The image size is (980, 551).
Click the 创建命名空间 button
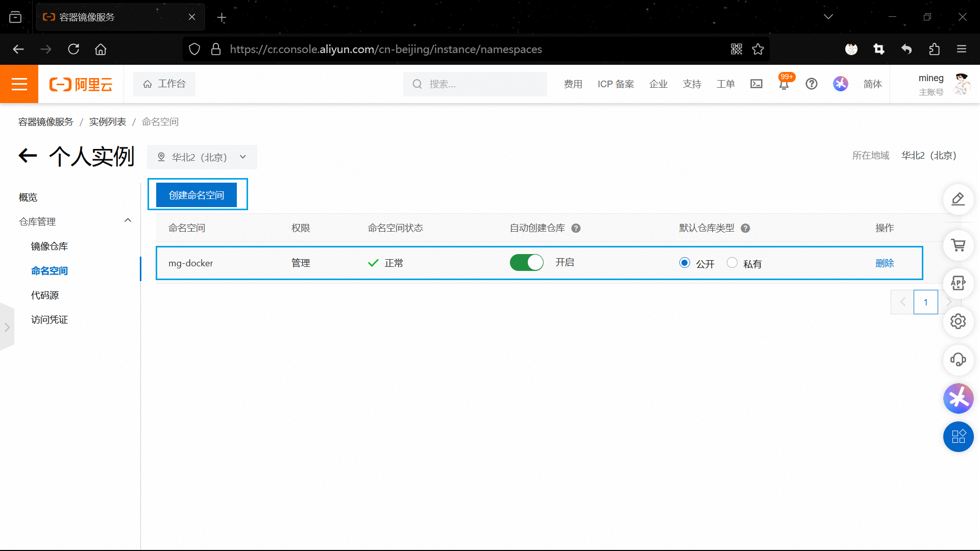[197, 195]
